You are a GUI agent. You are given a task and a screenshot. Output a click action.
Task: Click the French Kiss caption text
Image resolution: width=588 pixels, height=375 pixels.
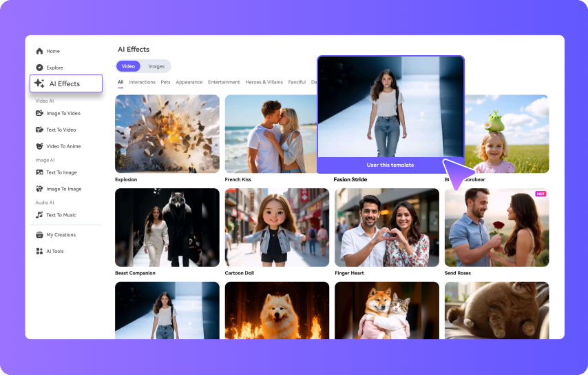point(238,179)
